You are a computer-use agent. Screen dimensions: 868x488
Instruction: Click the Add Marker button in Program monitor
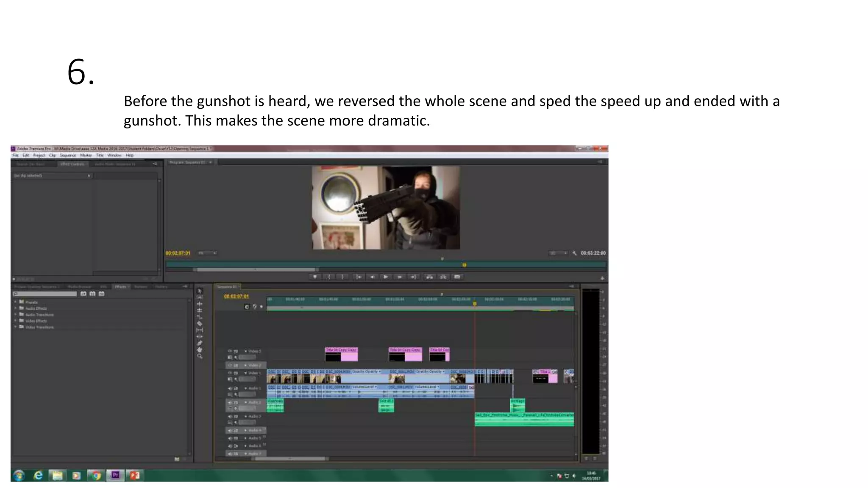pos(315,277)
